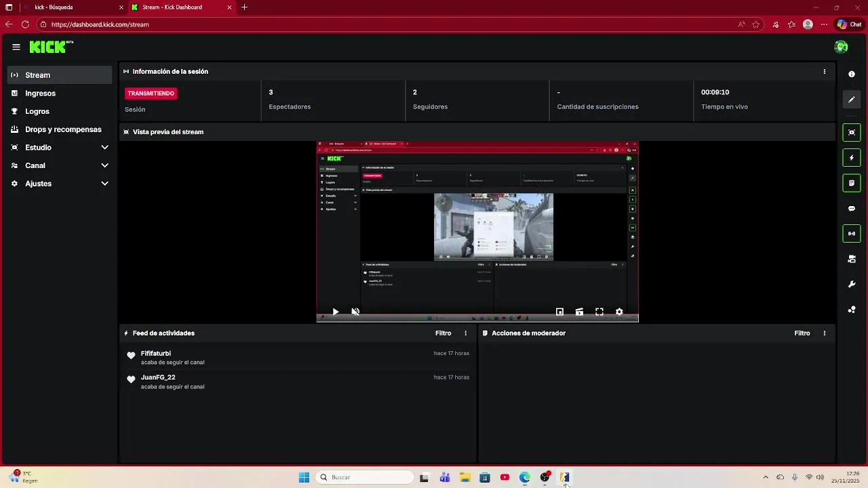Open Logros in the sidebar
The height and width of the screenshot is (488, 868).
(60, 111)
